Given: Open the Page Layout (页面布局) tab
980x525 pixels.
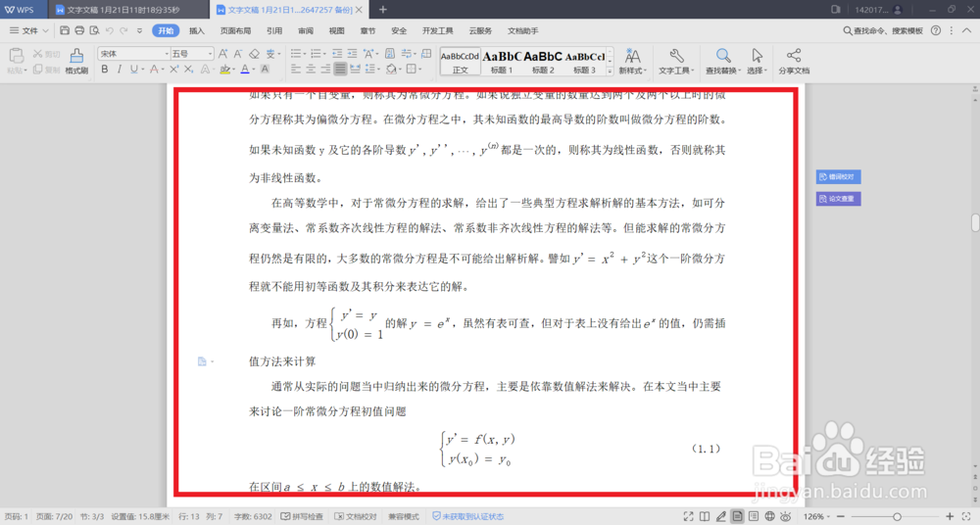Looking at the screenshot, I should coord(235,30).
